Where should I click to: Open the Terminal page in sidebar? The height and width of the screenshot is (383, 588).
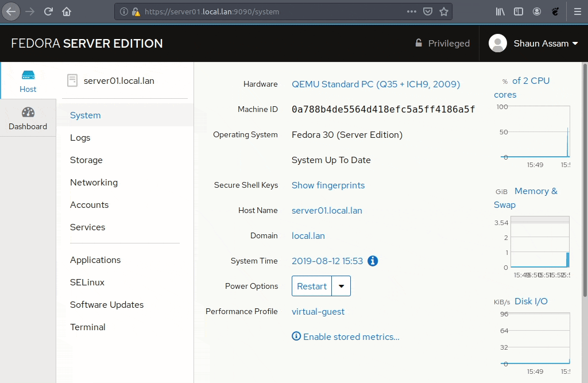pos(88,327)
